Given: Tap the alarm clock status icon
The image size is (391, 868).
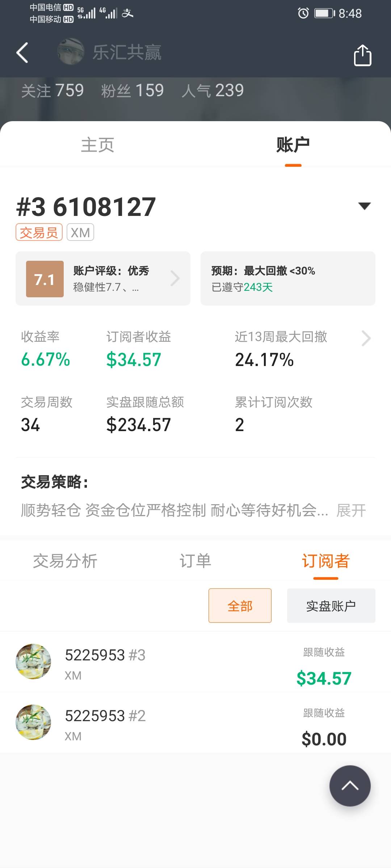Looking at the screenshot, I should click(x=303, y=13).
